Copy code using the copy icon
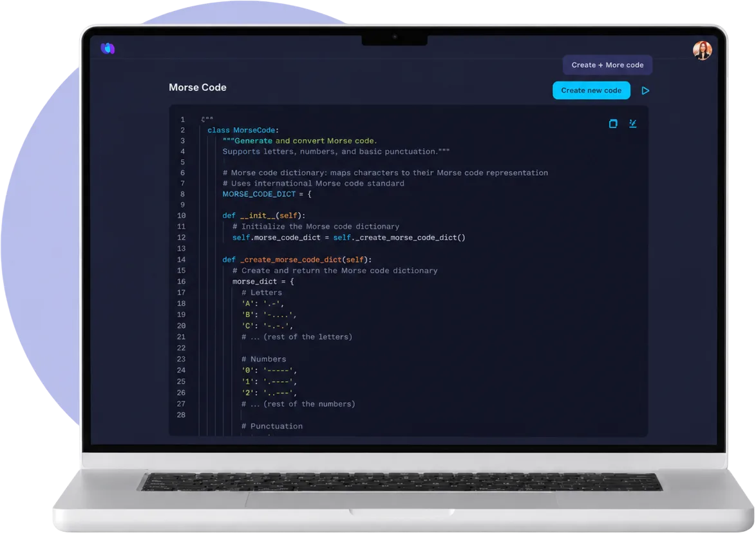Viewport: 756px width, 533px height. point(613,124)
